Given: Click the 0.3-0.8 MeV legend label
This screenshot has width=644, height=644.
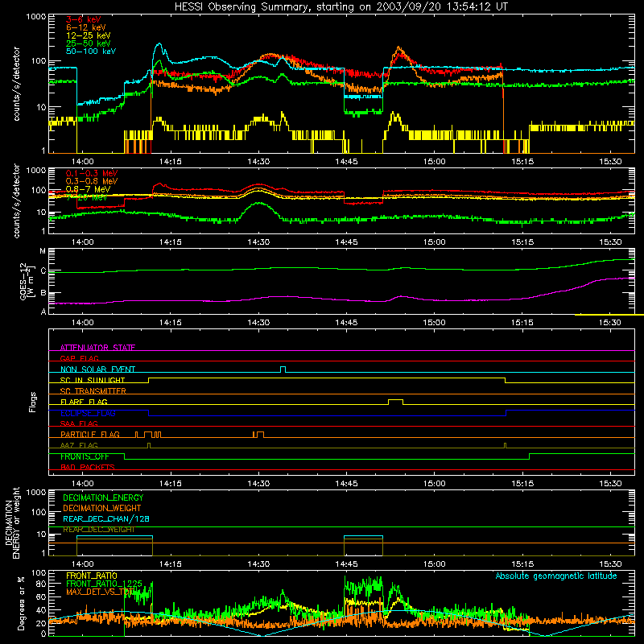Looking at the screenshot, I should tap(92, 181).
